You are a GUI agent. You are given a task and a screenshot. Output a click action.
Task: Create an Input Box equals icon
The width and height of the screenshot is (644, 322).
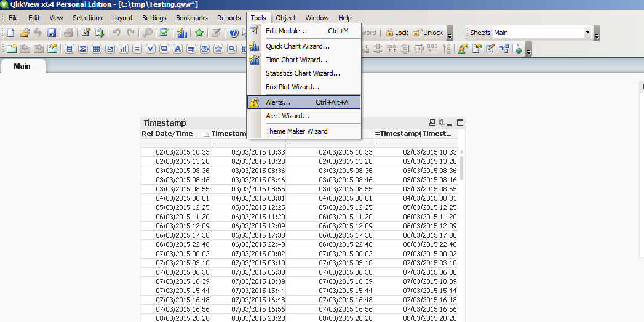click(x=137, y=49)
